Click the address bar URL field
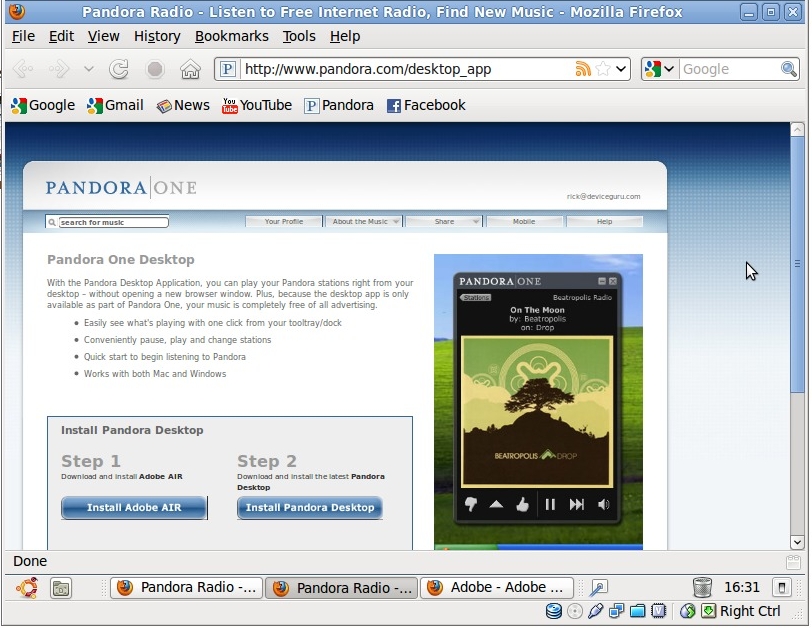Image resolution: width=812 pixels, height=628 pixels. click(x=407, y=69)
